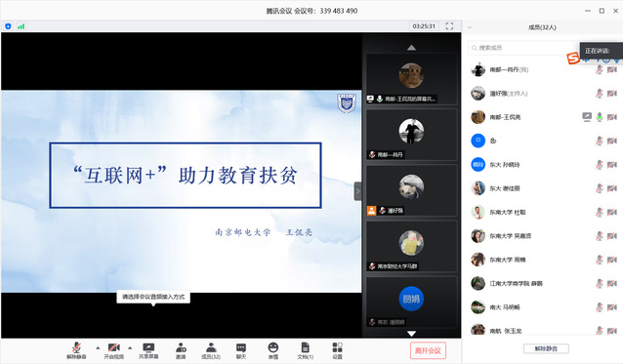Viewport: 623px width, 364px height.
Task: Click the green network signal bars icon
Action: 21,26
